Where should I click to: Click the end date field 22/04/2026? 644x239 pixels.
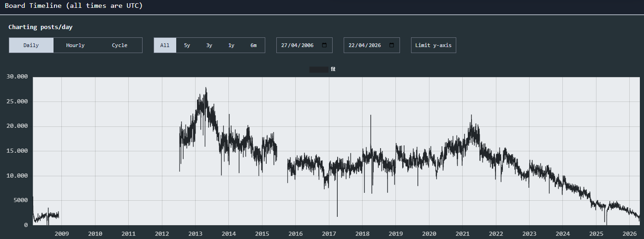click(372, 45)
